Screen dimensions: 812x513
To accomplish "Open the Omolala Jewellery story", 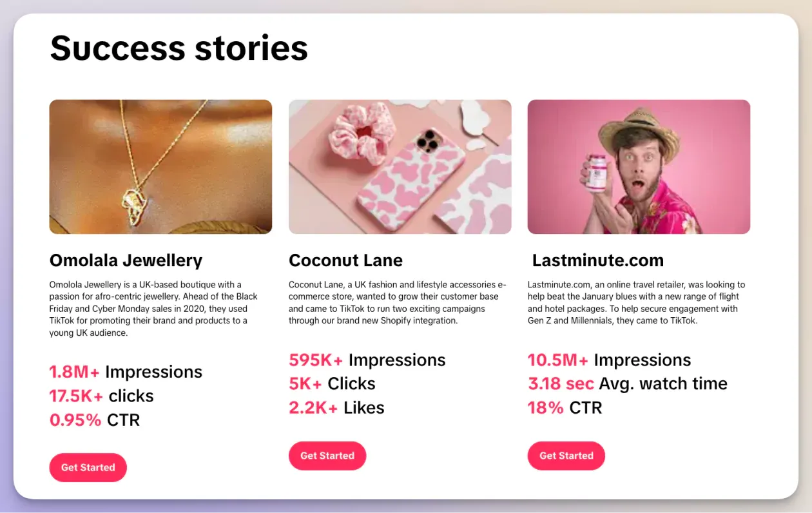I will 126,260.
